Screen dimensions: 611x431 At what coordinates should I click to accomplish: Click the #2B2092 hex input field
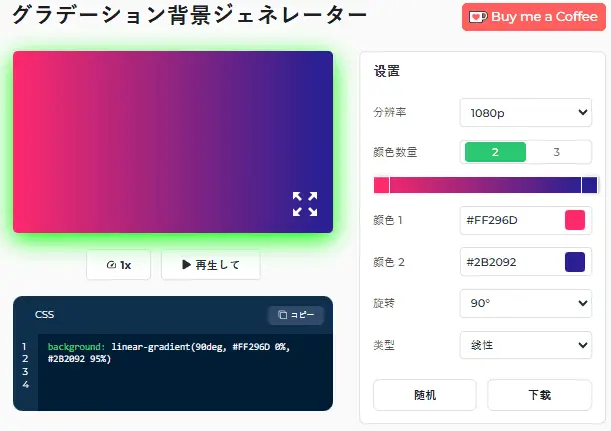pos(510,262)
